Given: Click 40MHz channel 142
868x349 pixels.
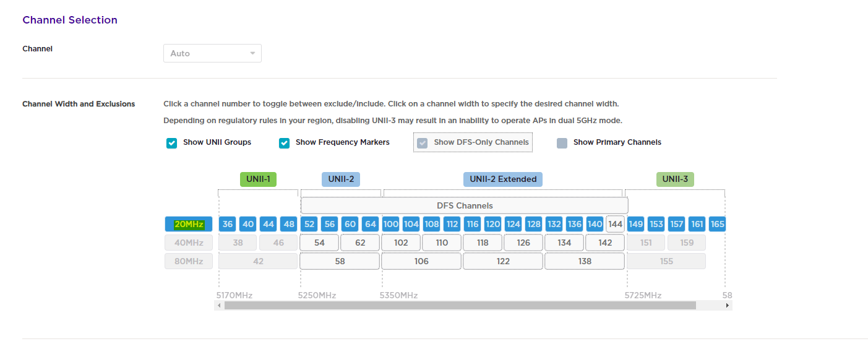Looking at the screenshot, I should click(605, 243).
